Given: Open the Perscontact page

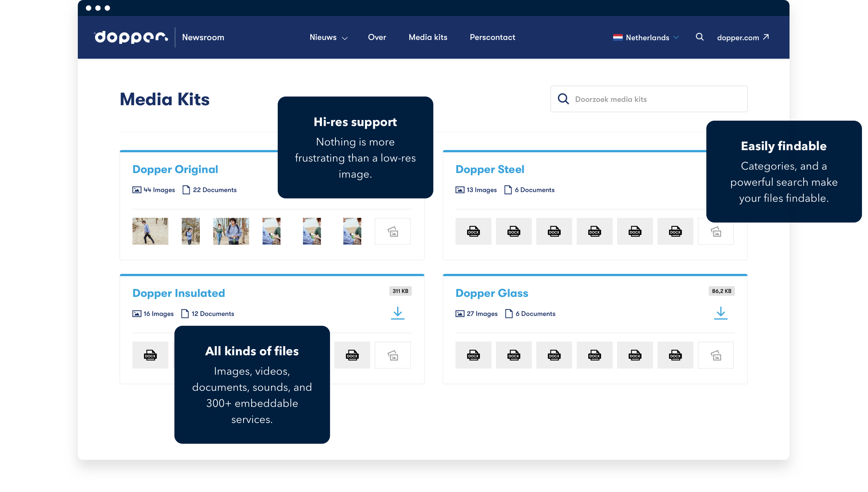Looking at the screenshot, I should click(492, 37).
